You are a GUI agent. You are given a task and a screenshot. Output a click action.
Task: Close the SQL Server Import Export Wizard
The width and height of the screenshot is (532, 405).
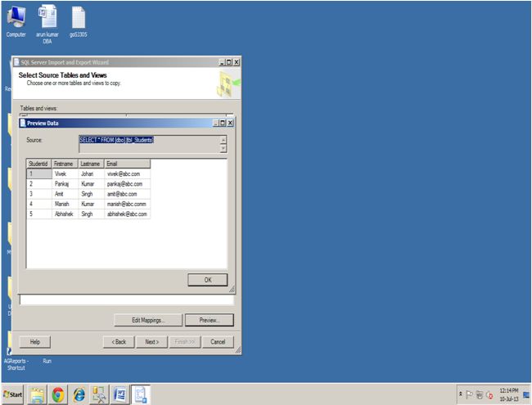pyautogui.click(x=237, y=62)
